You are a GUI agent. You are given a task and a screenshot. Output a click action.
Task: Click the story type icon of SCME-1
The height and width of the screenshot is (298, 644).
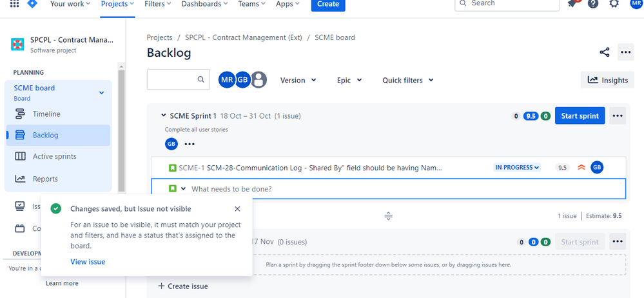point(173,168)
